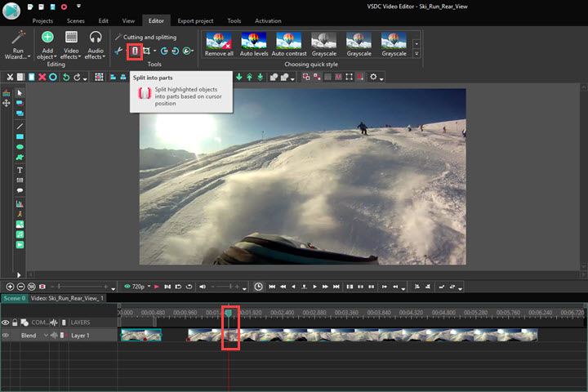This screenshot has height=392, width=588.
Task: Apply the Auto levels quick style
Action: pos(254,44)
